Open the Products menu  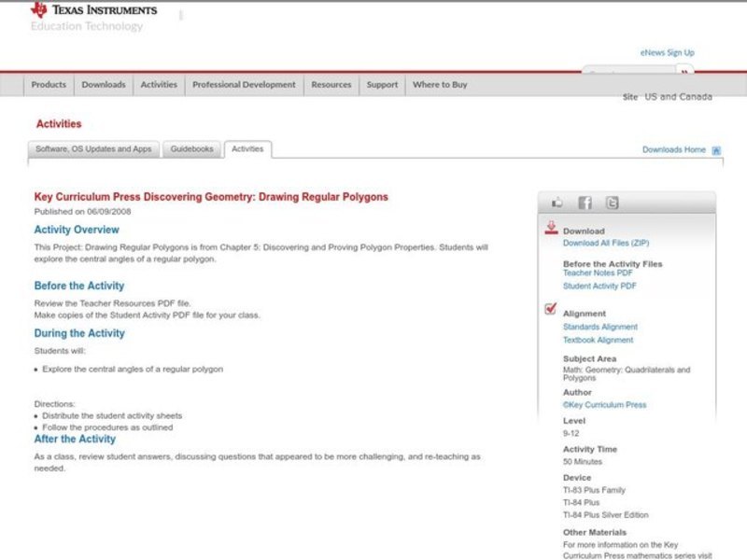tap(49, 85)
